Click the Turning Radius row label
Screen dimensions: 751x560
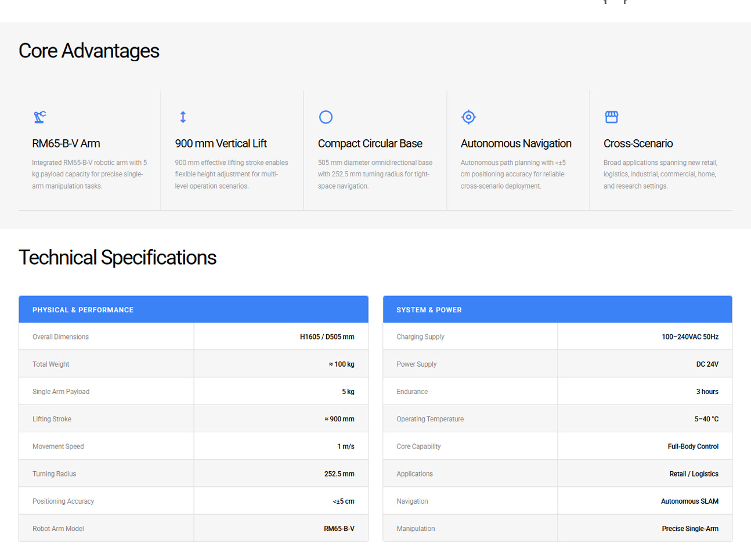pos(54,474)
